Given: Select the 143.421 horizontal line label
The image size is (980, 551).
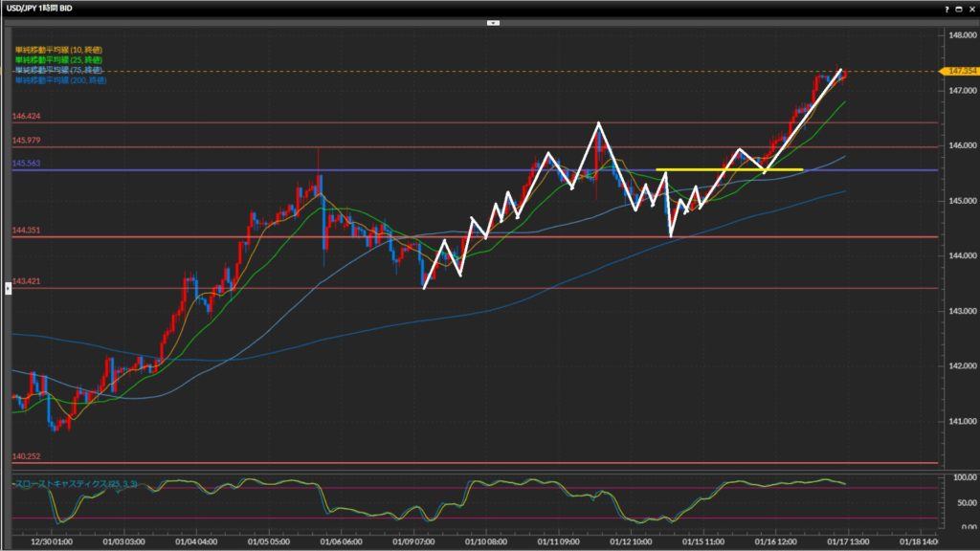Looking at the screenshot, I should 26,281.
